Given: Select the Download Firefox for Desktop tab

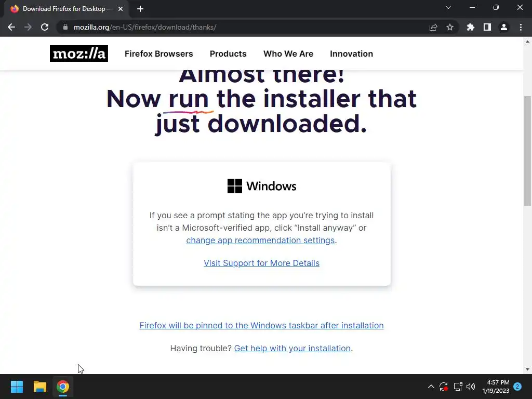Looking at the screenshot, I should (x=66, y=9).
